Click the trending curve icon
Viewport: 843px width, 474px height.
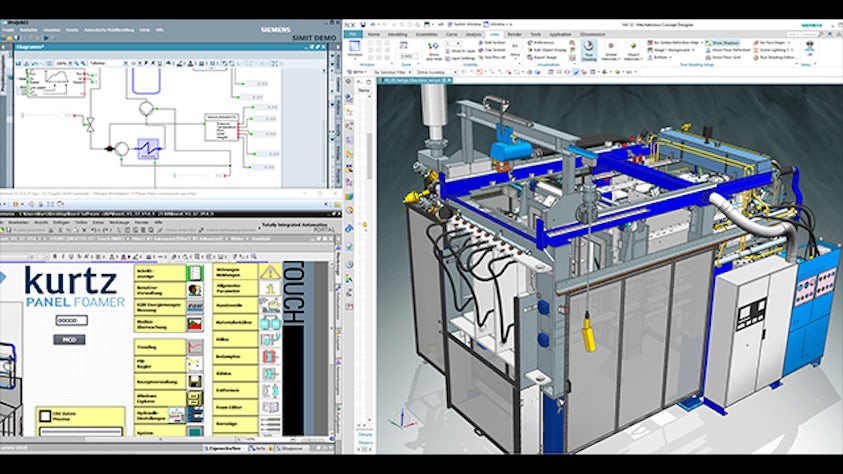[195, 347]
